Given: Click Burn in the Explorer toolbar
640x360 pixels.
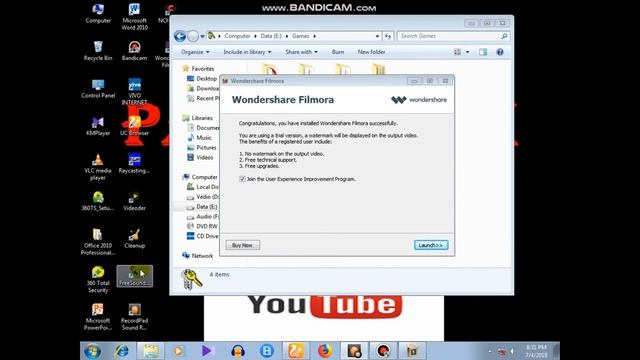Looking at the screenshot, I should tap(338, 52).
